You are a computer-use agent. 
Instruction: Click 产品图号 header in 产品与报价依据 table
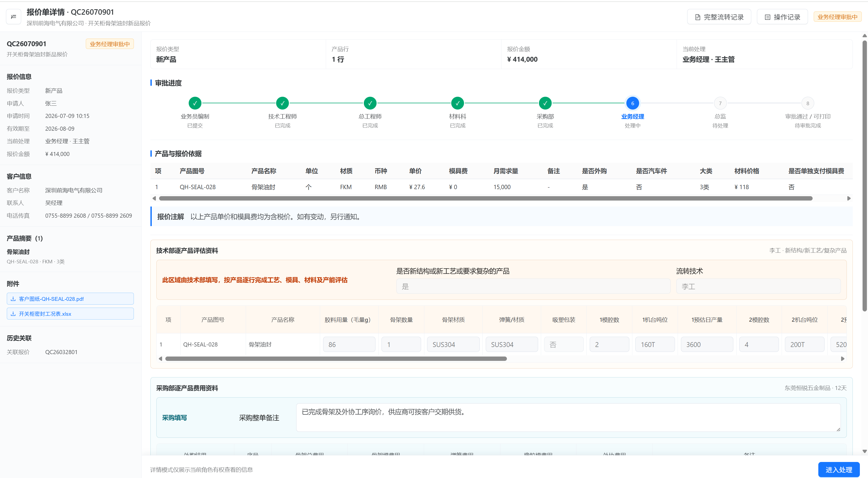click(x=192, y=171)
